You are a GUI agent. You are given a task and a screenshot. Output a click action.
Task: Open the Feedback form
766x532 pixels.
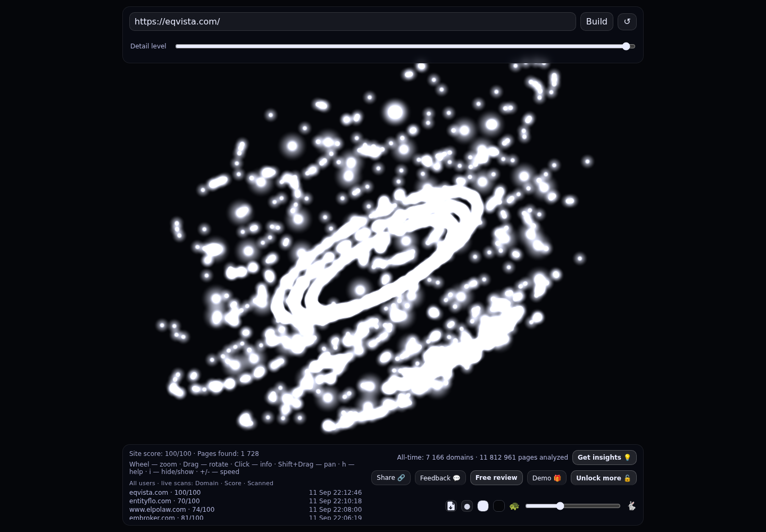click(x=440, y=478)
